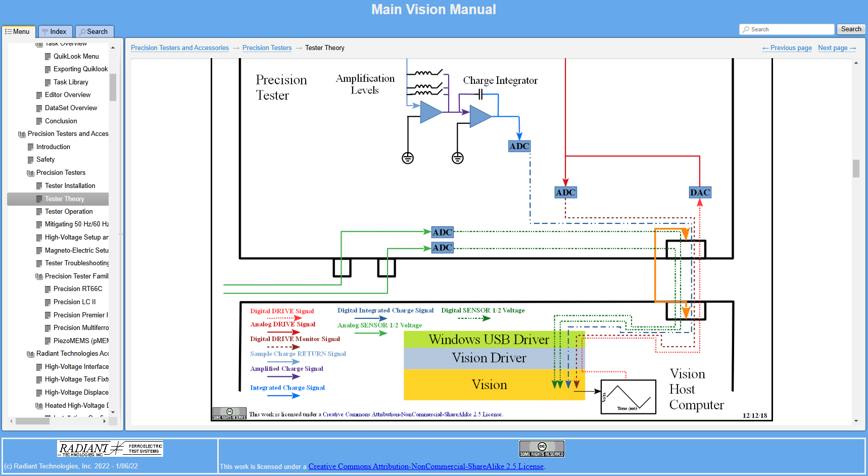Click the sidebar horizontal scrollbar thumb

click(32, 421)
